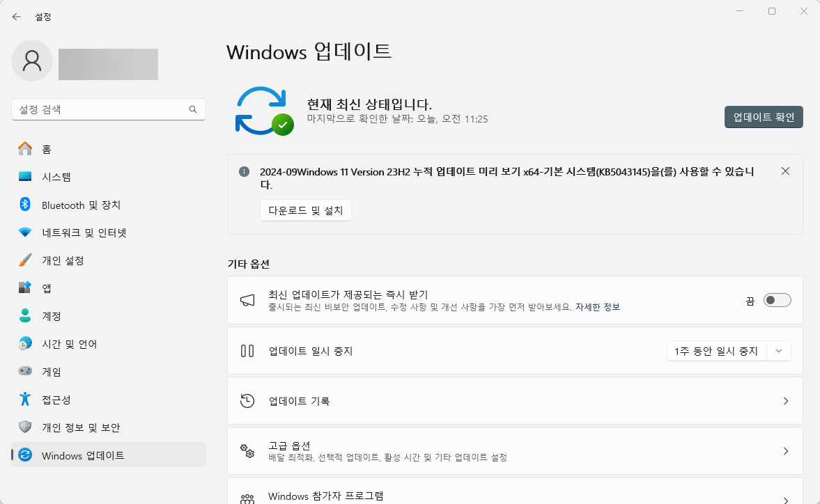Click the 1주 동안 일시 중지 button
The width and height of the screenshot is (820, 504).
(x=716, y=351)
